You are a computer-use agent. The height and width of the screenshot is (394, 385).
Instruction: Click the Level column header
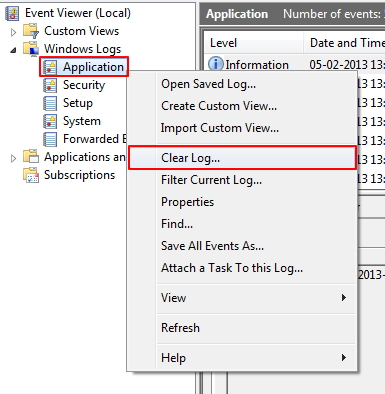pos(253,43)
